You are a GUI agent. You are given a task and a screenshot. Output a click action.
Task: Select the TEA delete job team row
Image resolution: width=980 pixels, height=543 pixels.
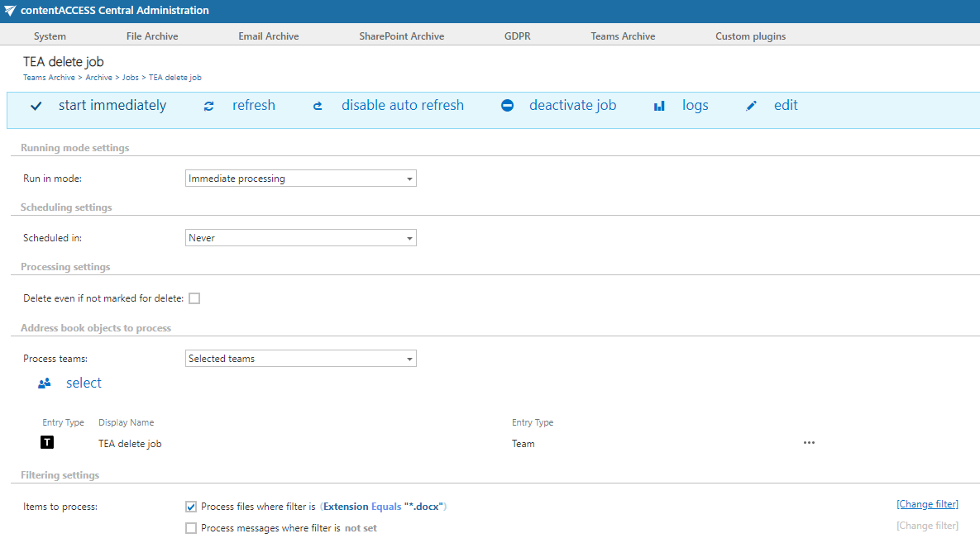130,444
